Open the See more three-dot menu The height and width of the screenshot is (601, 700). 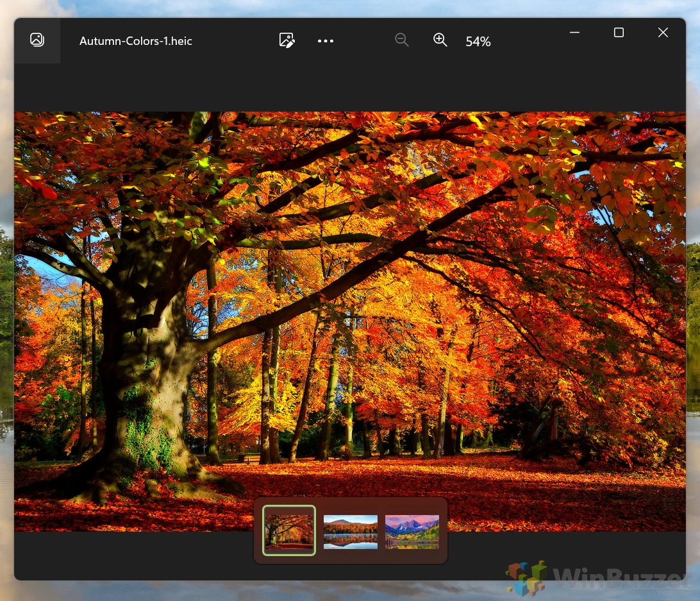[x=326, y=40]
